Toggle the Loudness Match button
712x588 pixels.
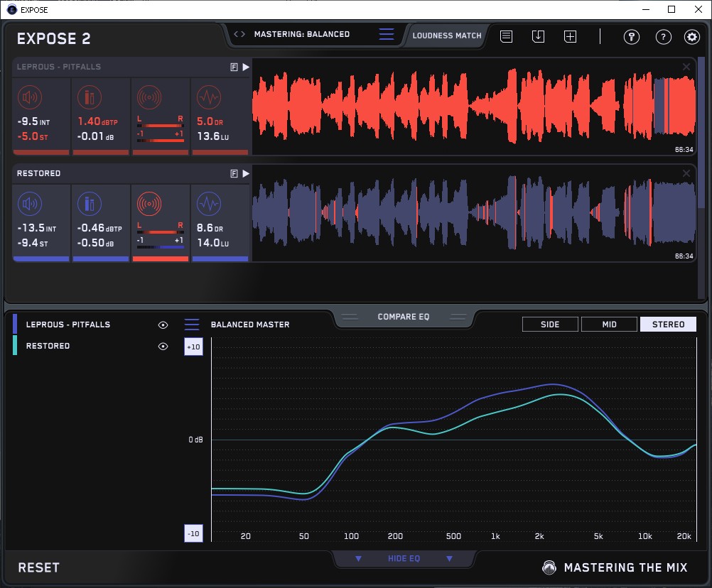446,35
